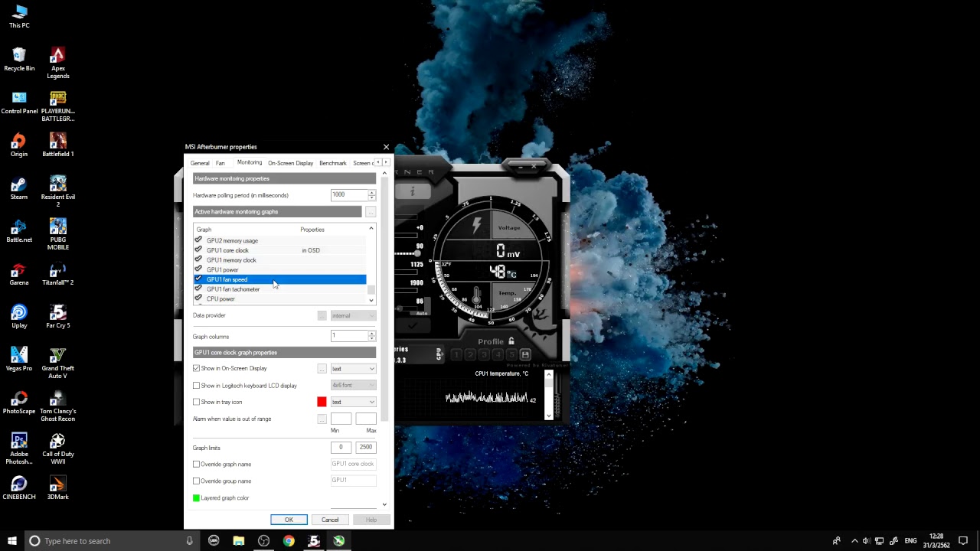Launch the 3DMark desktop shortcut
This screenshot has height=551, width=980.
pos(57,488)
